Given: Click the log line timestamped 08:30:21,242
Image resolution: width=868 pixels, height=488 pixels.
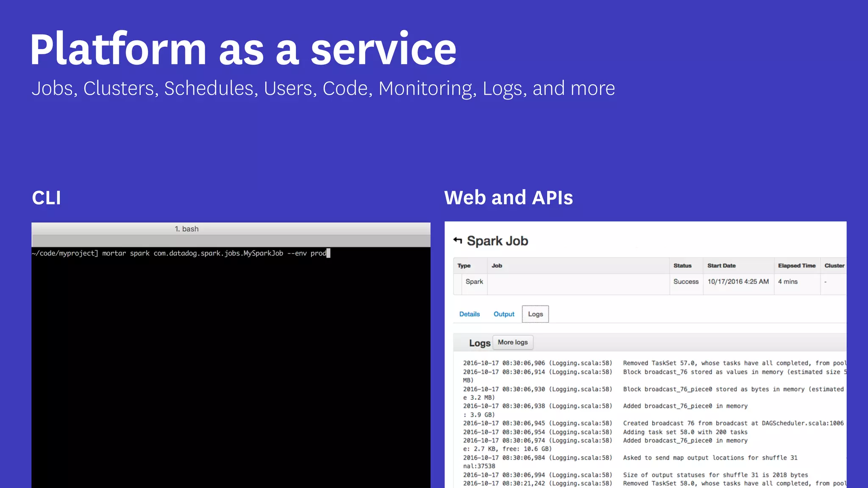Looking at the screenshot, I should tap(655, 483).
